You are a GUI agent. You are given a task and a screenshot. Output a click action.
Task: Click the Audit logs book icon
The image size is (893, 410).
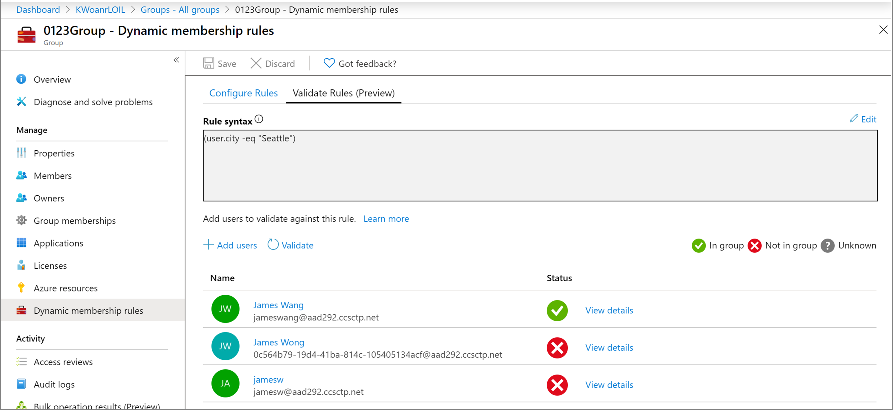(x=22, y=384)
